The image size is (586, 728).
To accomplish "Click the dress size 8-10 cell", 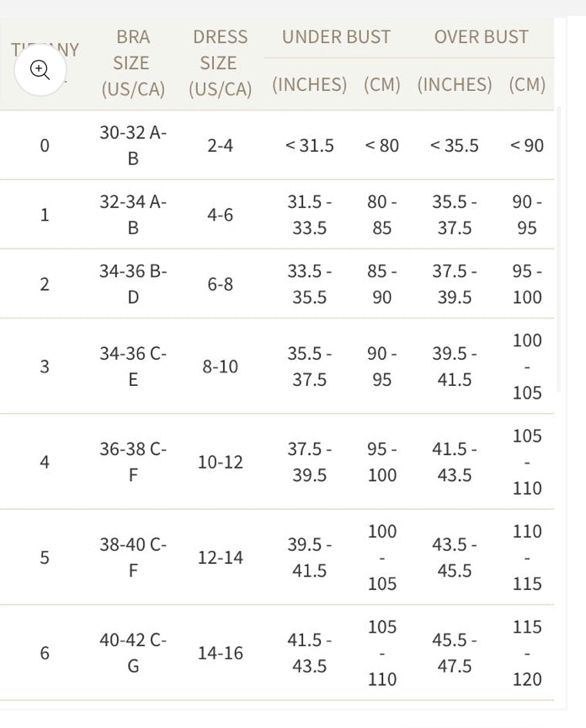I will [220, 367].
